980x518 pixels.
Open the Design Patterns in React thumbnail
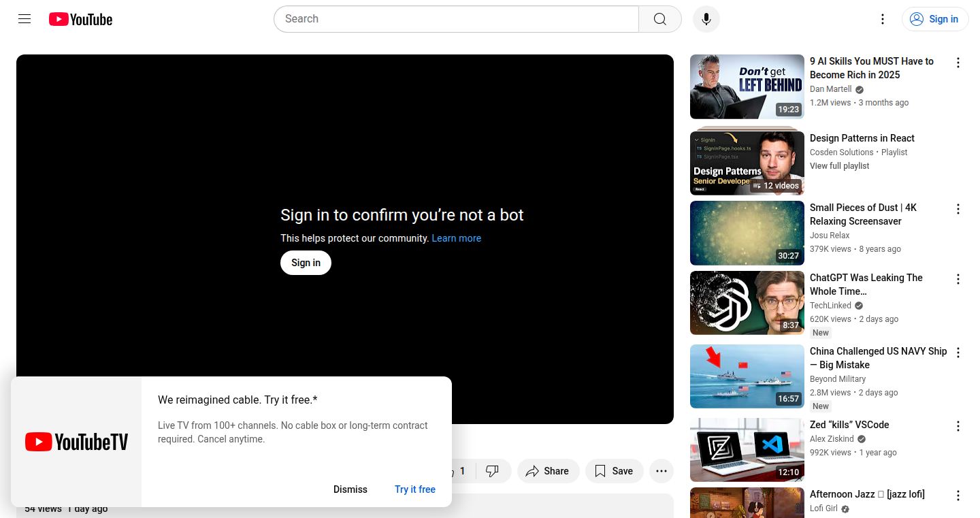coord(747,163)
